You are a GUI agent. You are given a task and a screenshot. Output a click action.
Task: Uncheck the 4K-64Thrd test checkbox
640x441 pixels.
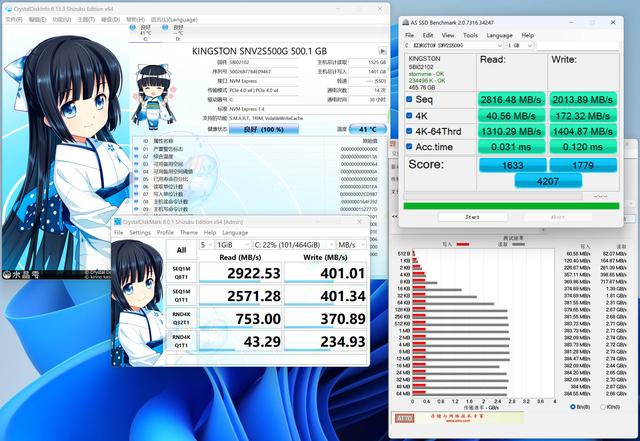tap(409, 131)
